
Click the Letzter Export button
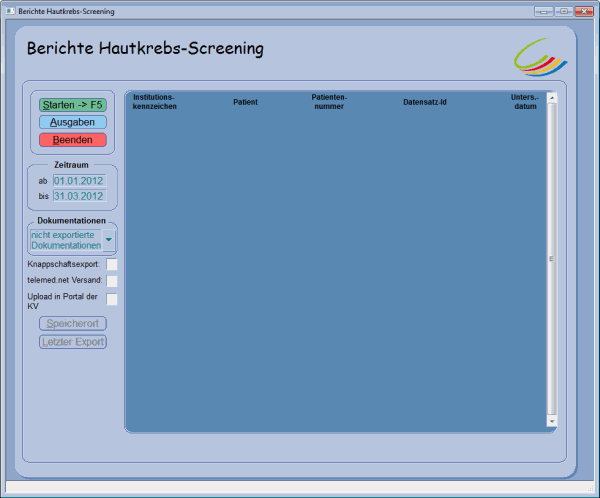pyautogui.click(x=72, y=342)
